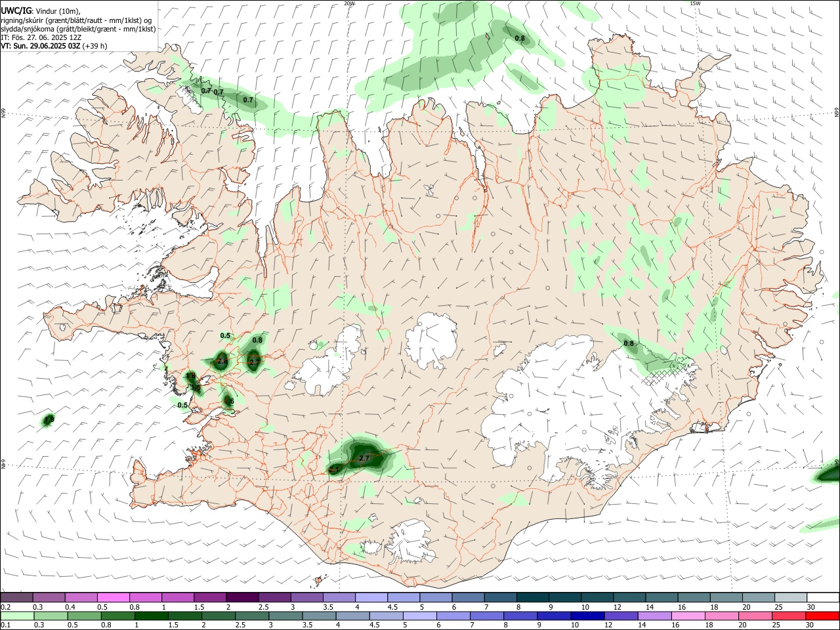Click the Mýrdalsjökull glacier near the south coast
Viewport: 840px width, 630px height.
(x=411, y=541)
